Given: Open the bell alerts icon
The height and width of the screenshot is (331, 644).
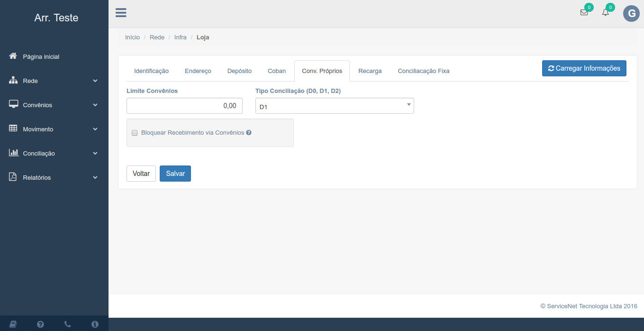Looking at the screenshot, I should [605, 13].
